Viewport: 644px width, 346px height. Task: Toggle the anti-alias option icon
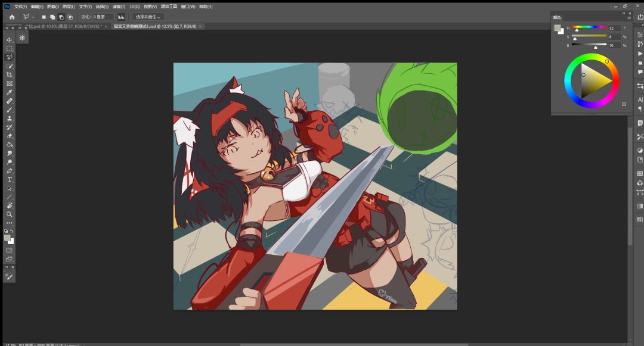click(121, 17)
